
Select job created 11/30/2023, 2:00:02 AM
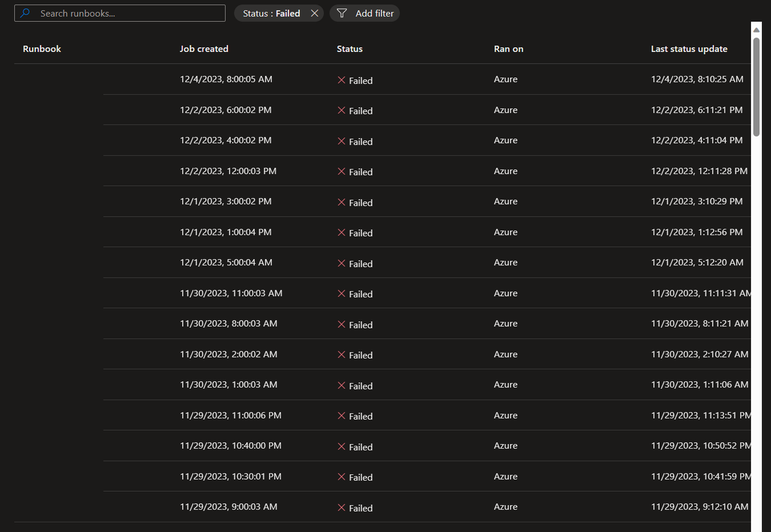point(229,354)
